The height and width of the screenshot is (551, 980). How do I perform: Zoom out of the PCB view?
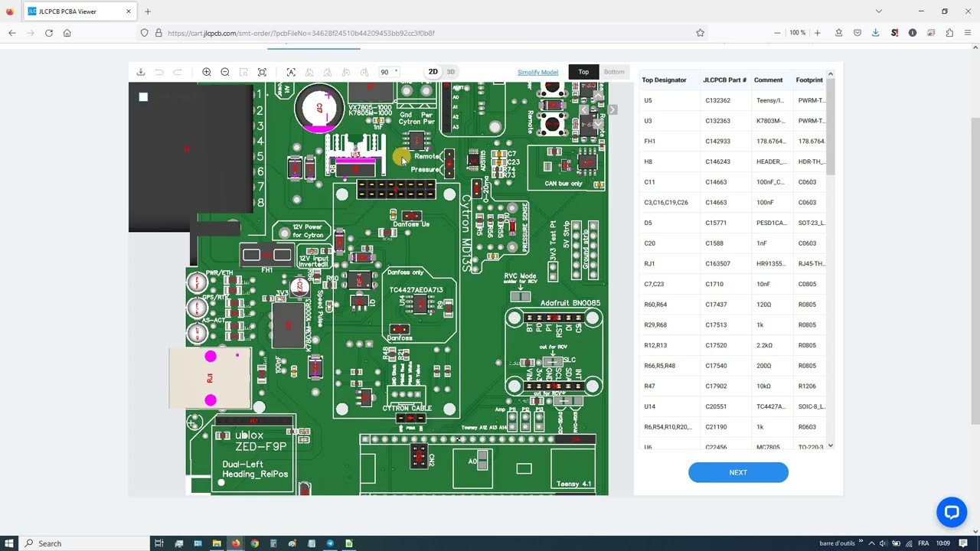coord(225,72)
